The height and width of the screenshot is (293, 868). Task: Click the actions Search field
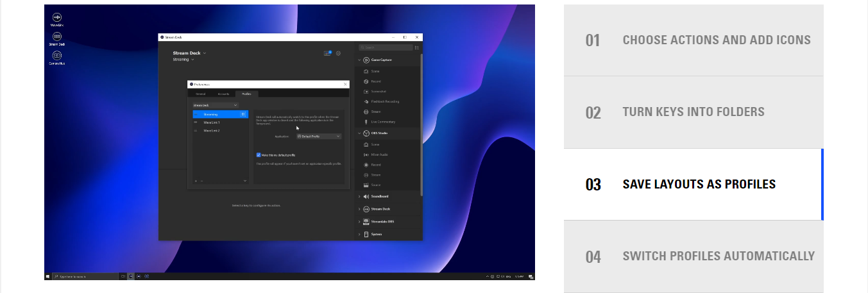(x=386, y=47)
